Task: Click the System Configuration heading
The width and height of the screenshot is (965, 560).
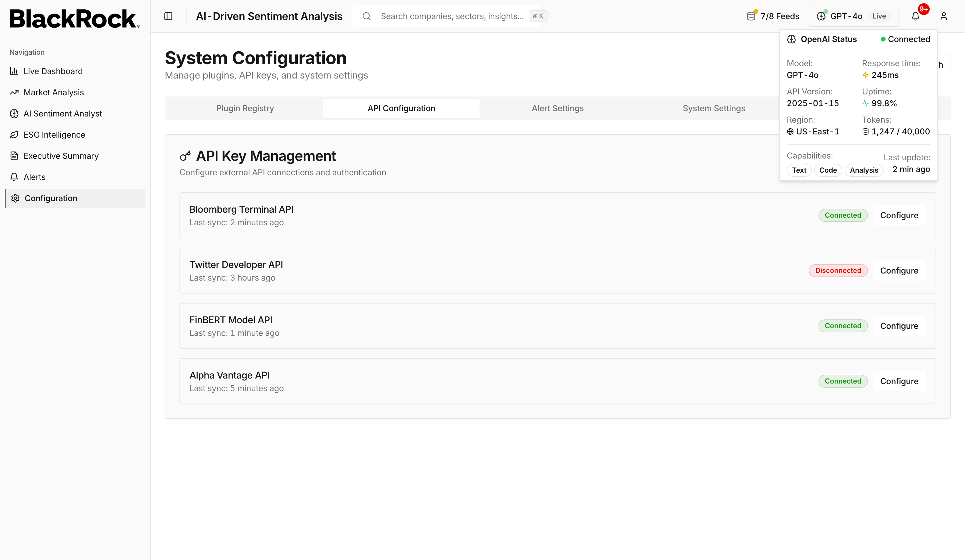Action: [x=256, y=58]
